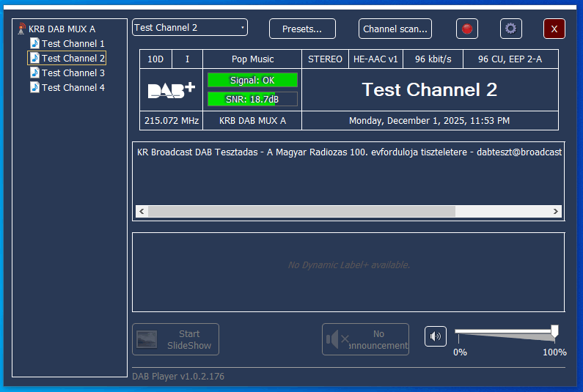Image resolution: width=583 pixels, height=392 pixels.
Task: Select Test Channel 4 in the tree
Action: pyautogui.click(x=73, y=87)
